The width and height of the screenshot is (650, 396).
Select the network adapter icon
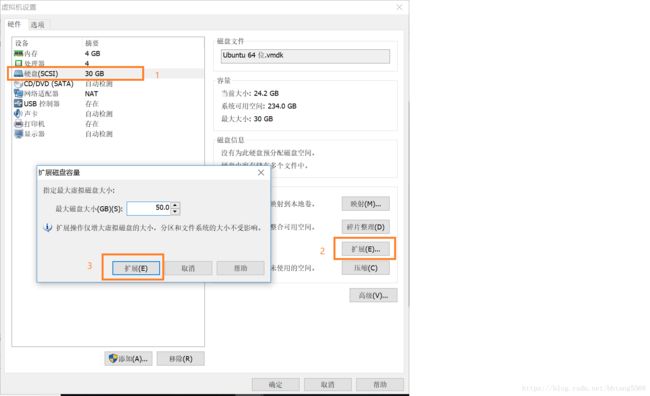18,94
